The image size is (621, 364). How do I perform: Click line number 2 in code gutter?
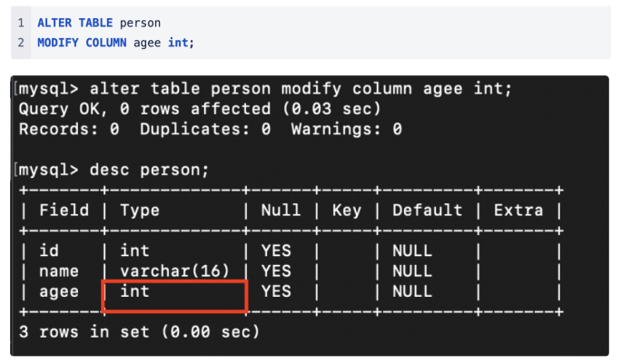21,43
